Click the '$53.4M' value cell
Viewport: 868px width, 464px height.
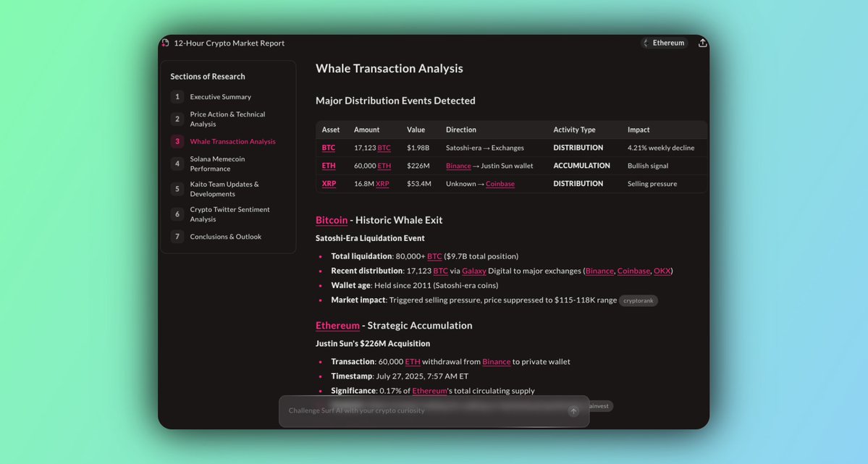point(419,184)
